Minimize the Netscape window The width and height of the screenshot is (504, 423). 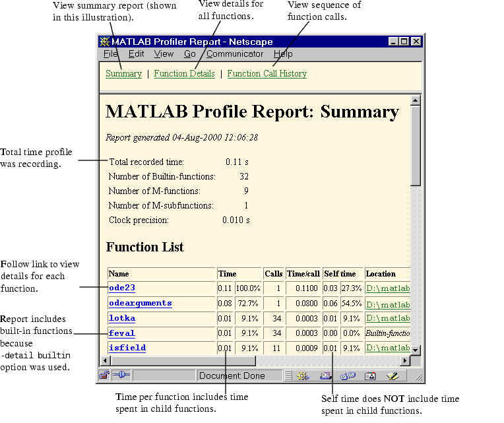(393, 42)
